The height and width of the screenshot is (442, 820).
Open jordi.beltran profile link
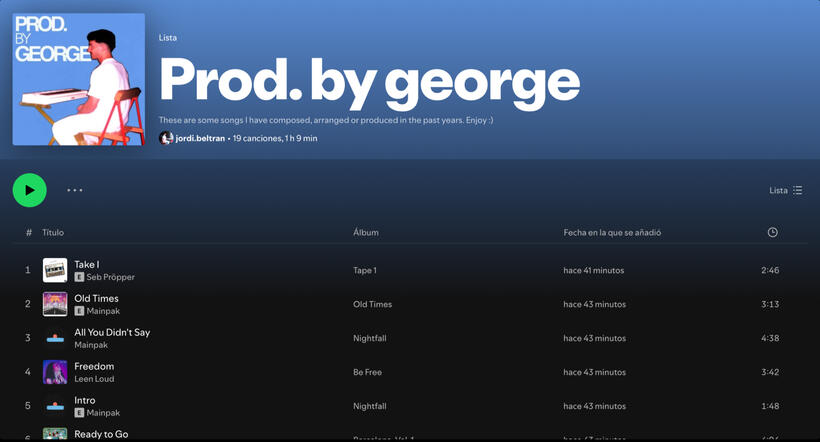click(200, 139)
